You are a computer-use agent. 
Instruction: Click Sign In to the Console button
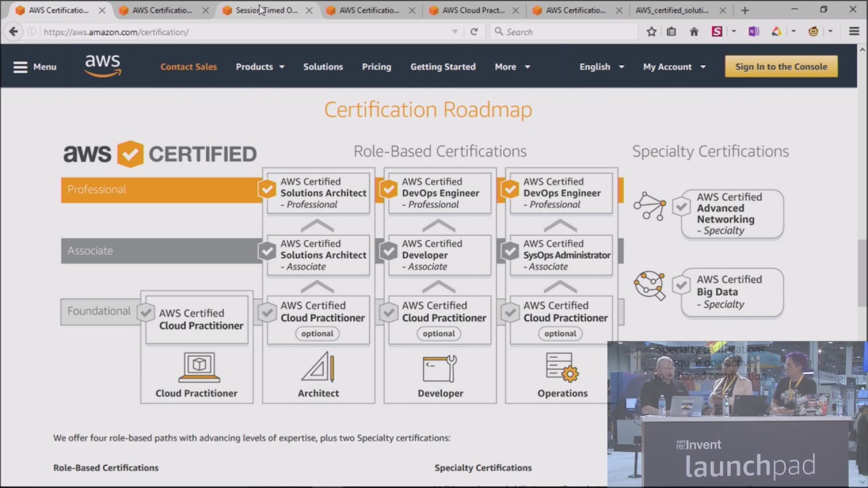781,66
